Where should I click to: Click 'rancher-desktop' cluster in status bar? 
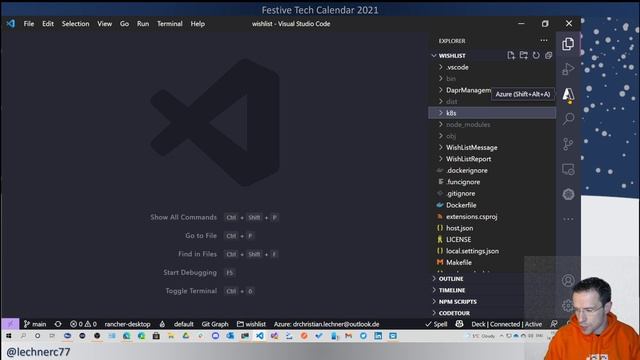point(127,324)
